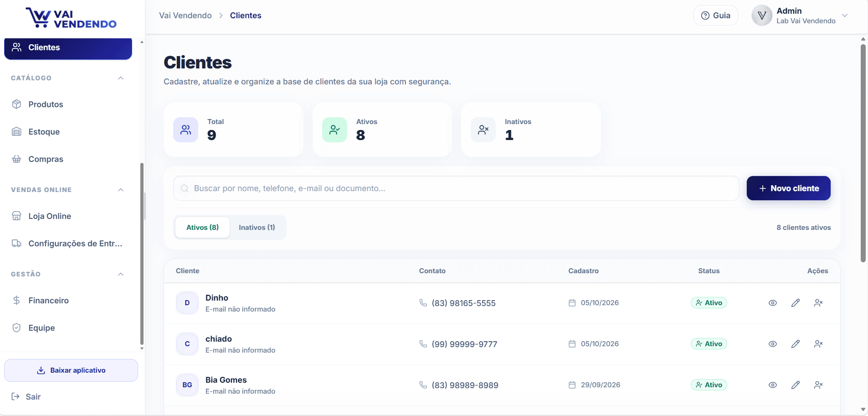Click the Vai Vendendo breadcrumb link
Screen dimensions: 868x416
click(185, 16)
